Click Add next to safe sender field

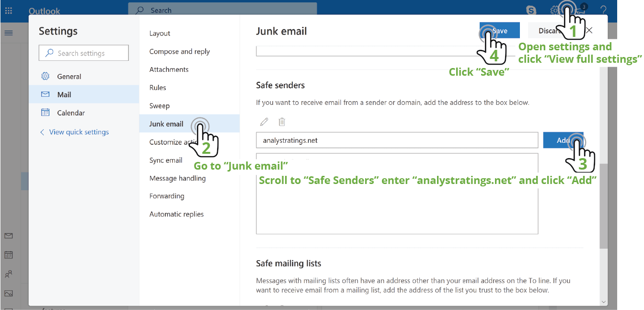click(x=563, y=140)
